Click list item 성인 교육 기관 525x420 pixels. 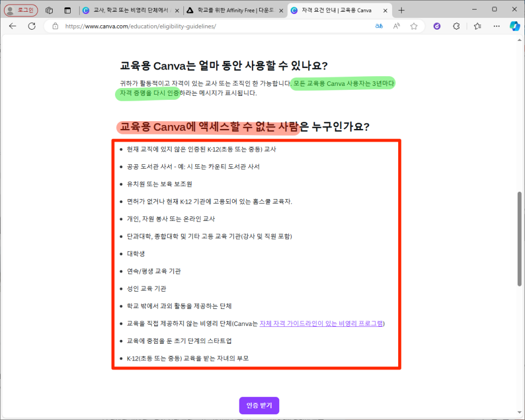click(146, 288)
